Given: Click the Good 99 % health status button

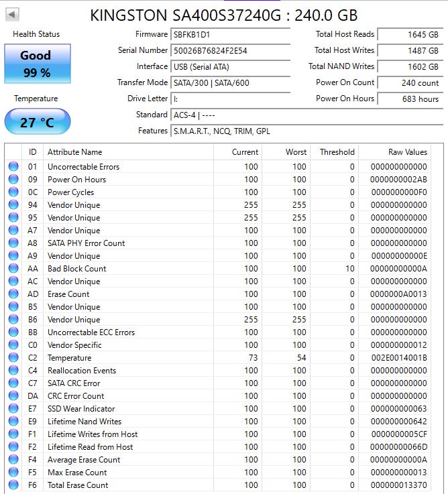Looking at the screenshot, I should pos(38,64).
